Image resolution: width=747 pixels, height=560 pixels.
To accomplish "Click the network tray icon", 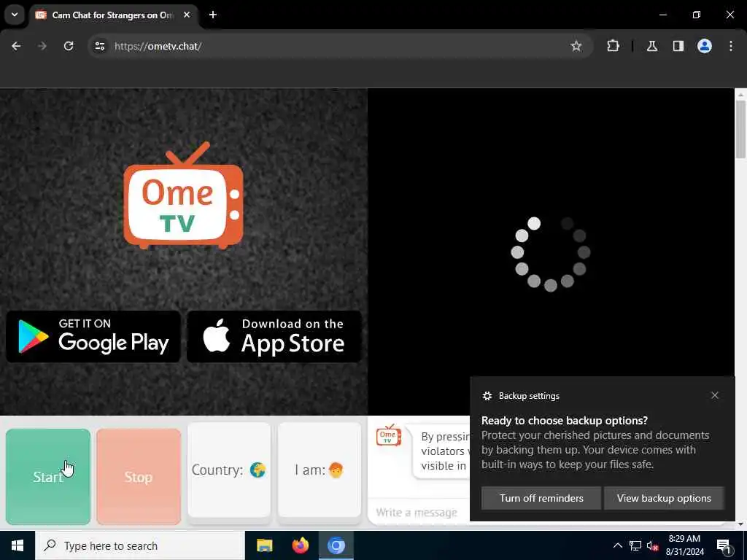I will click(635, 545).
